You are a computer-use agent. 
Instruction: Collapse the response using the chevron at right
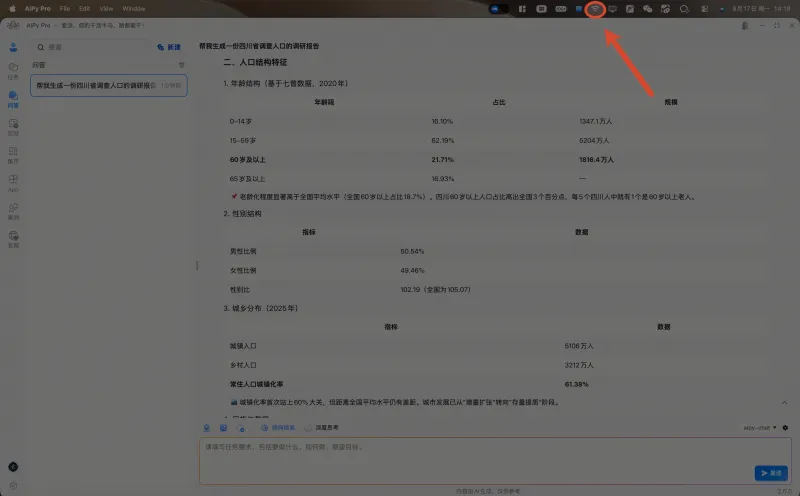pos(784,403)
